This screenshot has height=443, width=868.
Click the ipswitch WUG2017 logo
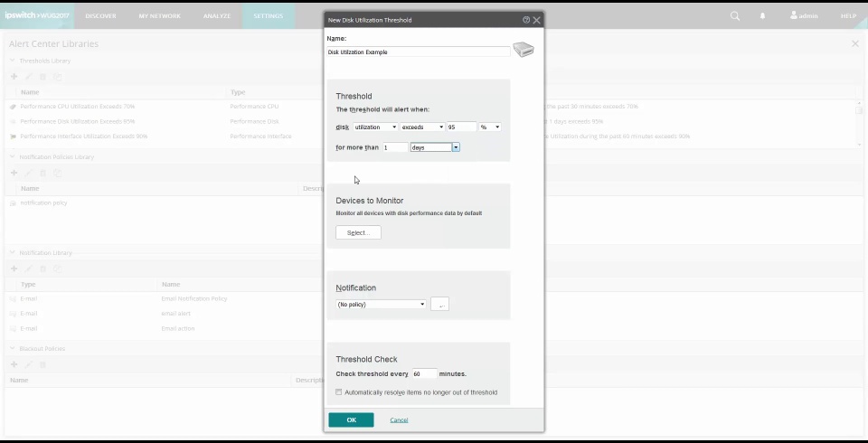37,15
